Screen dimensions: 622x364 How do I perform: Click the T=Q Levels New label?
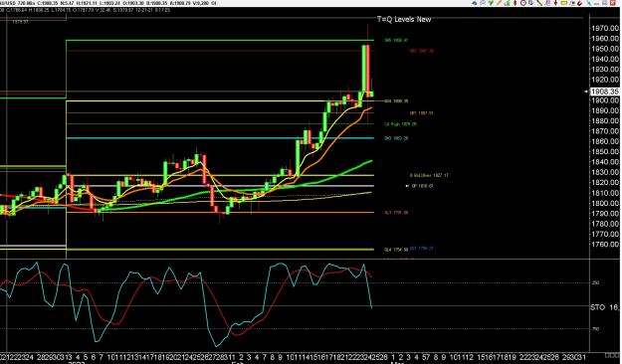[x=404, y=19]
